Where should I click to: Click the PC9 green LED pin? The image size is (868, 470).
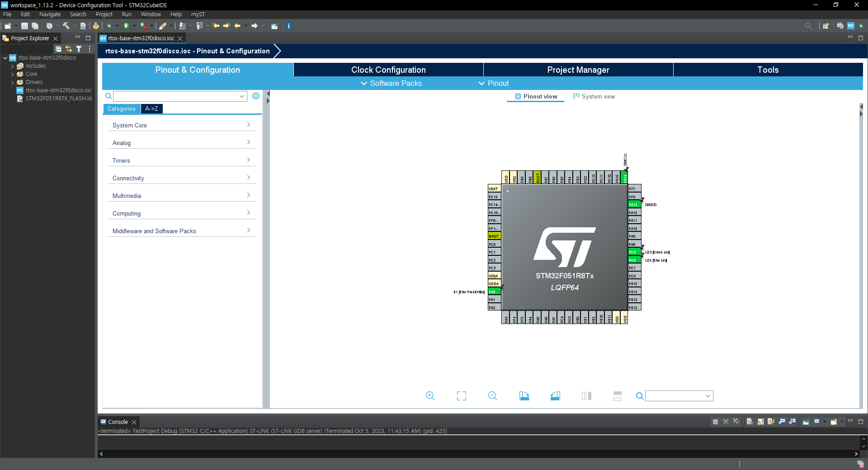[634, 252]
